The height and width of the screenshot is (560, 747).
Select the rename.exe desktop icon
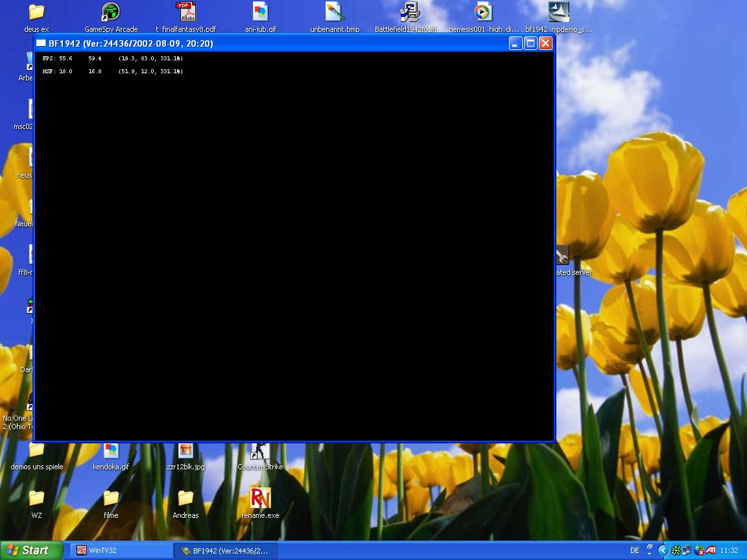click(260, 498)
